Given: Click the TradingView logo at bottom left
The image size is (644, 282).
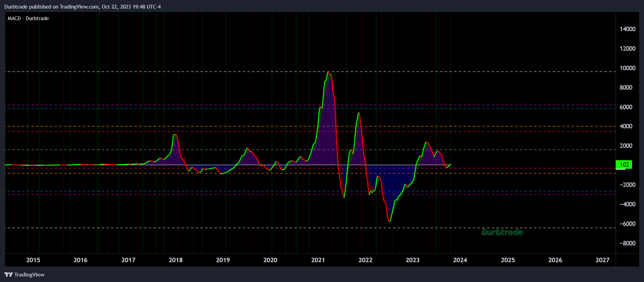Looking at the screenshot, I should coord(24,274).
